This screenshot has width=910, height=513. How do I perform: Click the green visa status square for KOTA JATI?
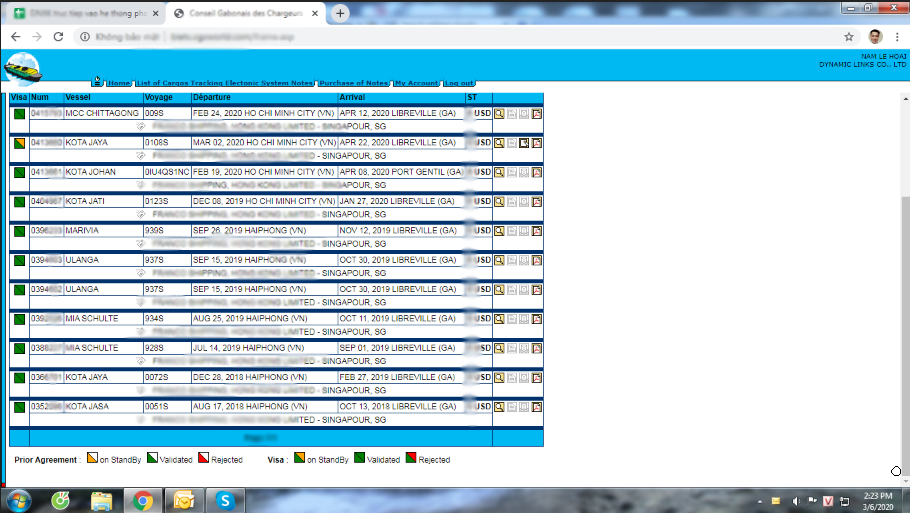(x=19, y=202)
